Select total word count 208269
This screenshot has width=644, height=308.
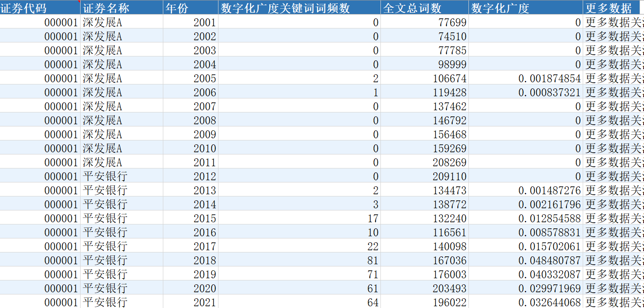425,162
